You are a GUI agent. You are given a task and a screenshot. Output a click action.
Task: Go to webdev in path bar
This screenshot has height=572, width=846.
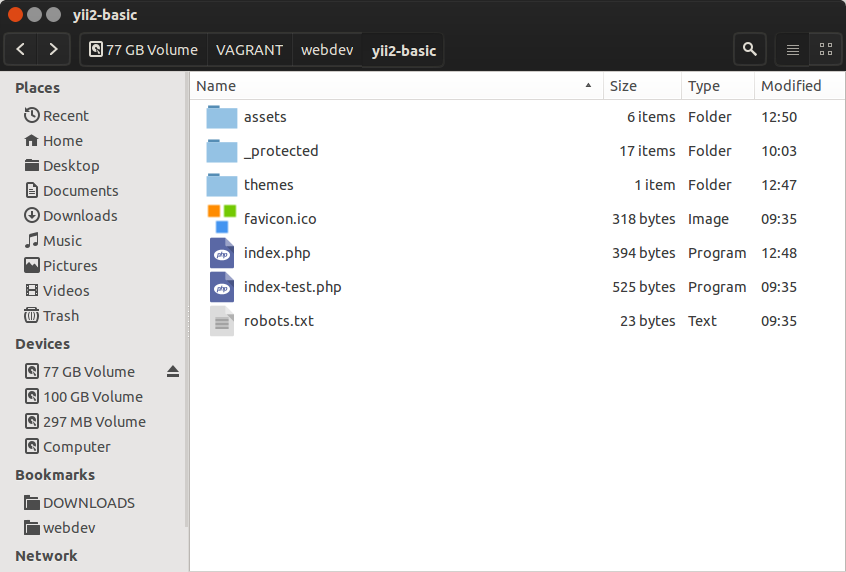pos(327,50)
